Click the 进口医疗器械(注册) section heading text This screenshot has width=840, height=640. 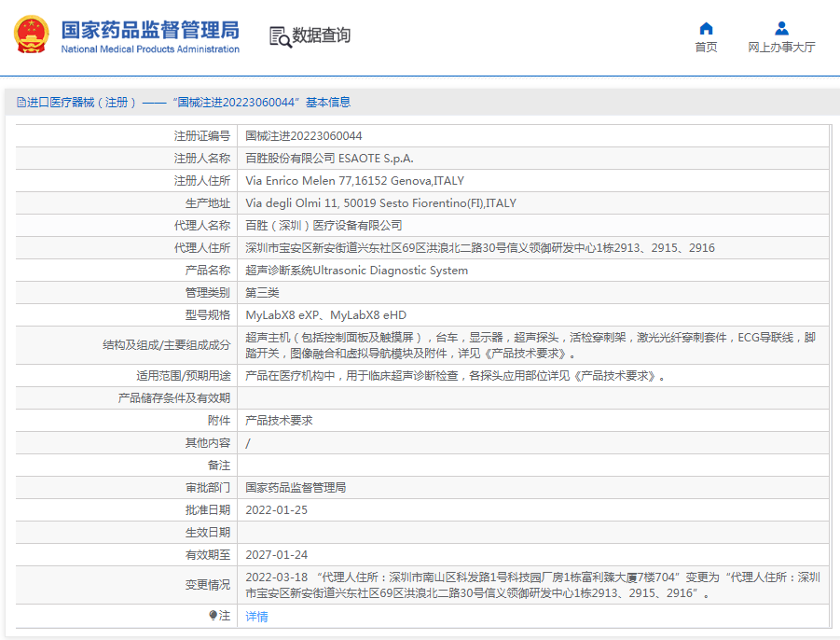coord(84,103)
